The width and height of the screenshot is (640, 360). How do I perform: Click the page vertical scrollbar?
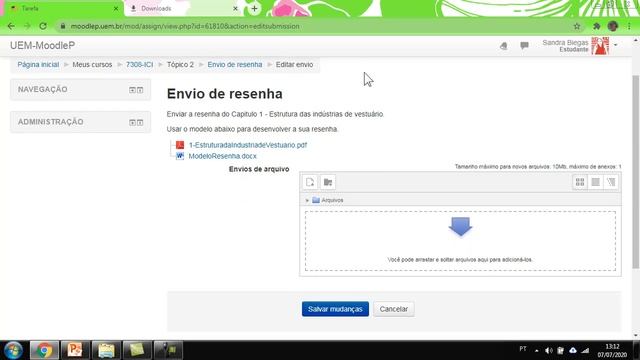(x=635, y=171)
